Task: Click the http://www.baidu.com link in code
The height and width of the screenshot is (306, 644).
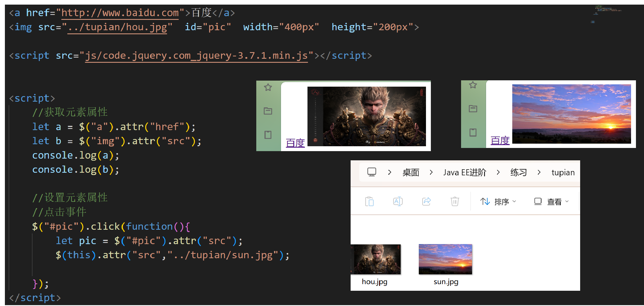Action: pos(120,13)
